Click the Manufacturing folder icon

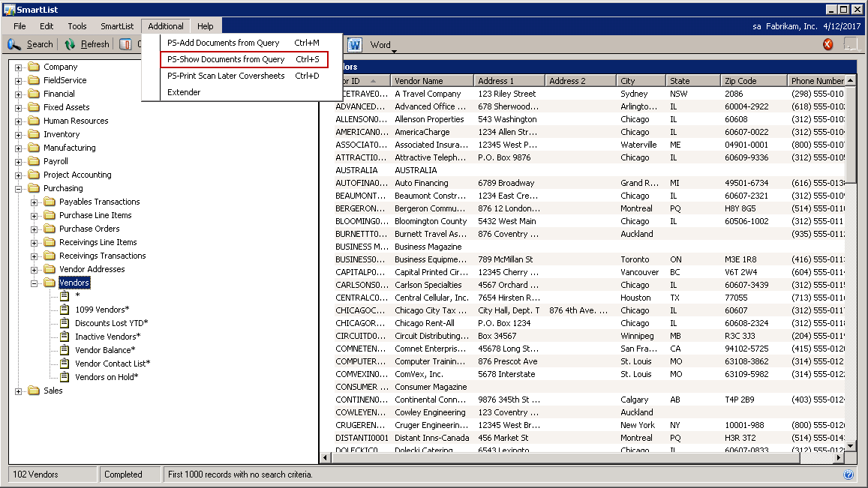click(35, 148)
